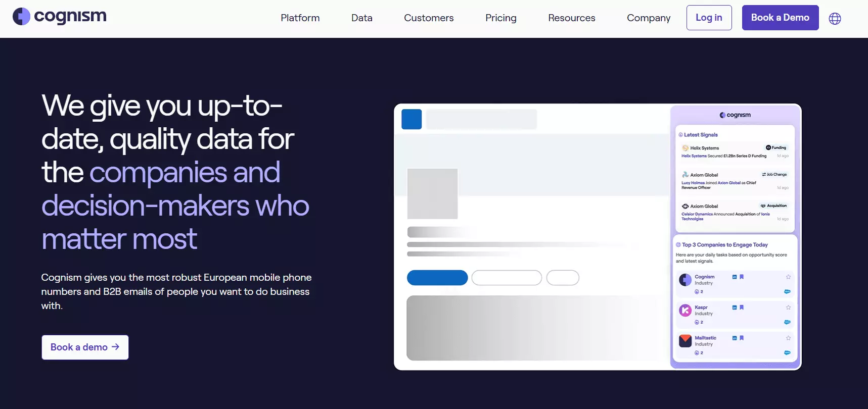This screenshot has height=409, width=868.
Task: Click the Log in button
Action: tap(709, 18)
